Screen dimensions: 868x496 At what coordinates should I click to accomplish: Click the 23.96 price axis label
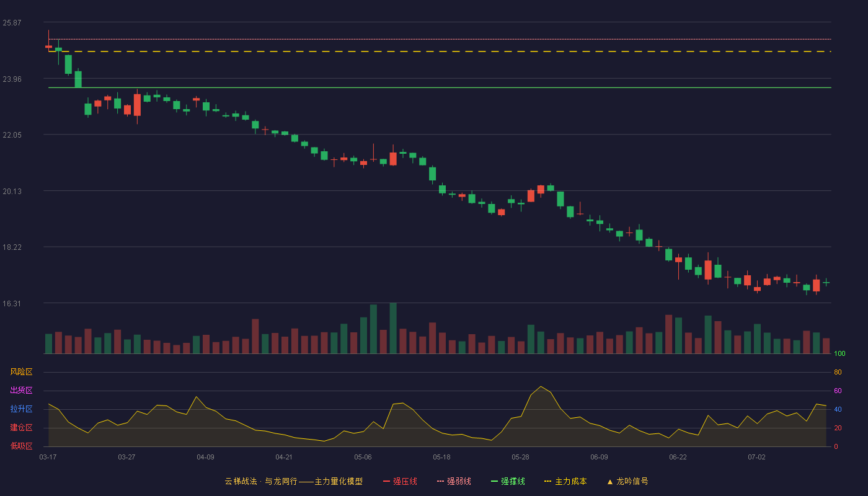click(12, 79)
